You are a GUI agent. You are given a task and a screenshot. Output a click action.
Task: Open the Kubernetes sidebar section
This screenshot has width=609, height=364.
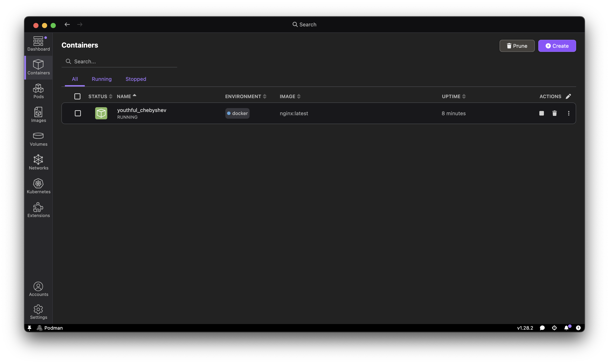tap(38, 186)
